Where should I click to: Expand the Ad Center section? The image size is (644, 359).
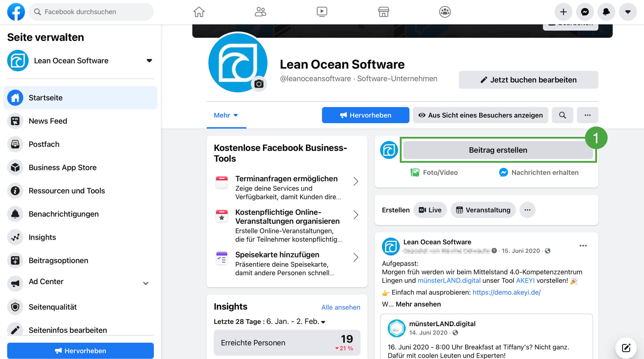coord(146,283)
